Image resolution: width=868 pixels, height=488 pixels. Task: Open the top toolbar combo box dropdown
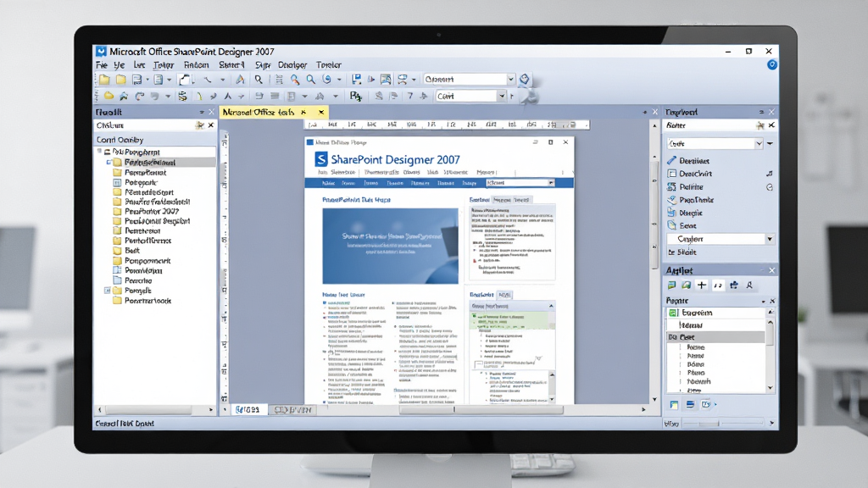click(510, 80)
